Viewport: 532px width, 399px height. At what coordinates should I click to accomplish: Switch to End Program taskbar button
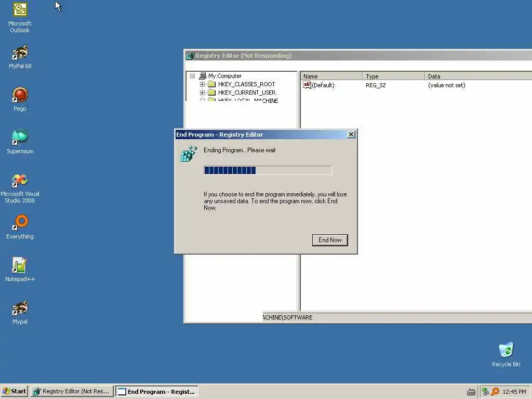tap(157, 391)
